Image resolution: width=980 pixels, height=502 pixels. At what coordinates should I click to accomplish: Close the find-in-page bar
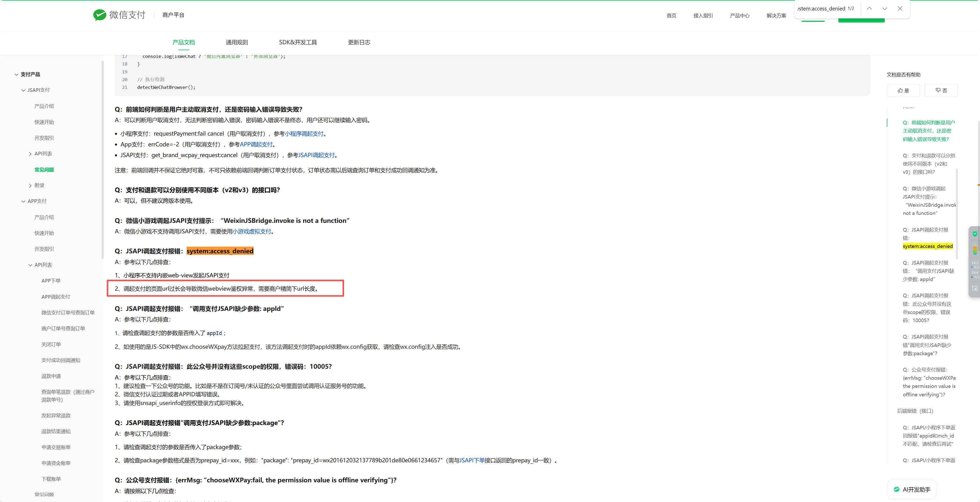tap(900, 8)
